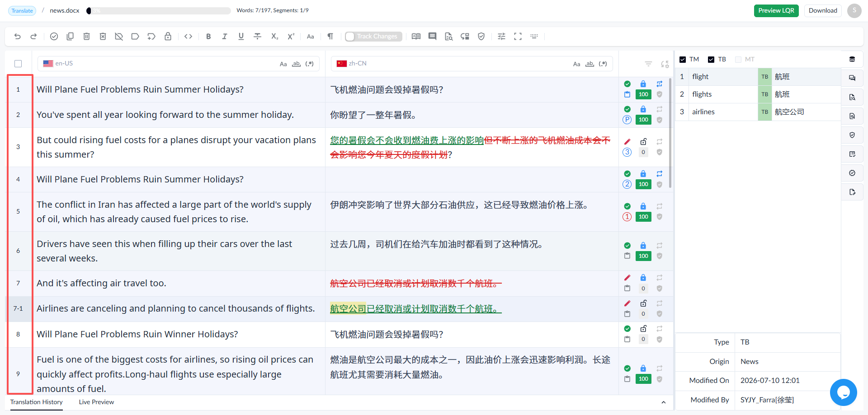
Task: Click the Download button
Action: point(823,11)
